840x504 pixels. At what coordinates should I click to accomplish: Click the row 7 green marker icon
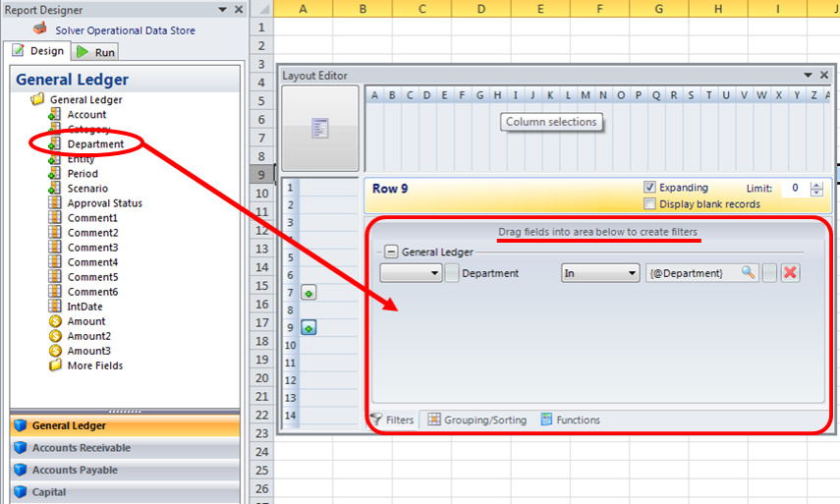click(308, 293)
